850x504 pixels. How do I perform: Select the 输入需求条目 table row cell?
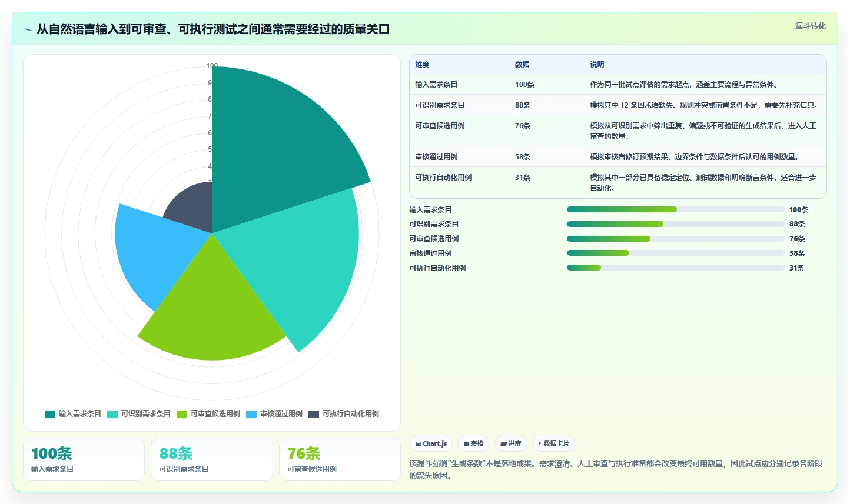point(436,85)
